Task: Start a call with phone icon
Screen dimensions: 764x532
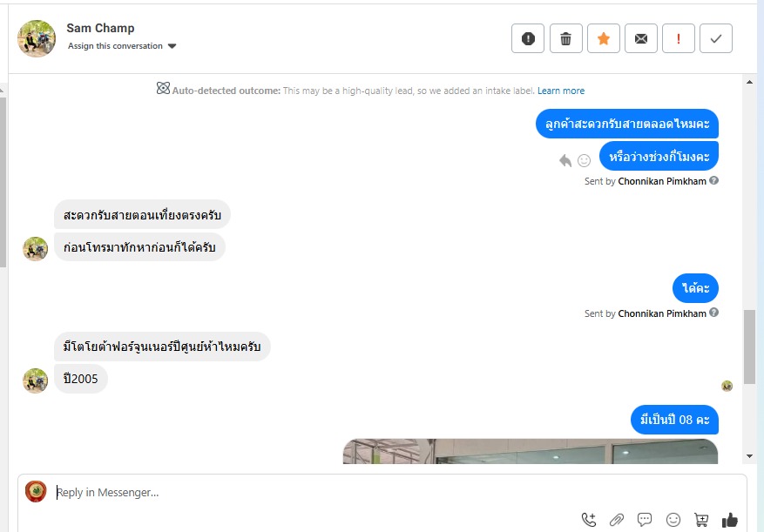Action: tap(589, 520)
